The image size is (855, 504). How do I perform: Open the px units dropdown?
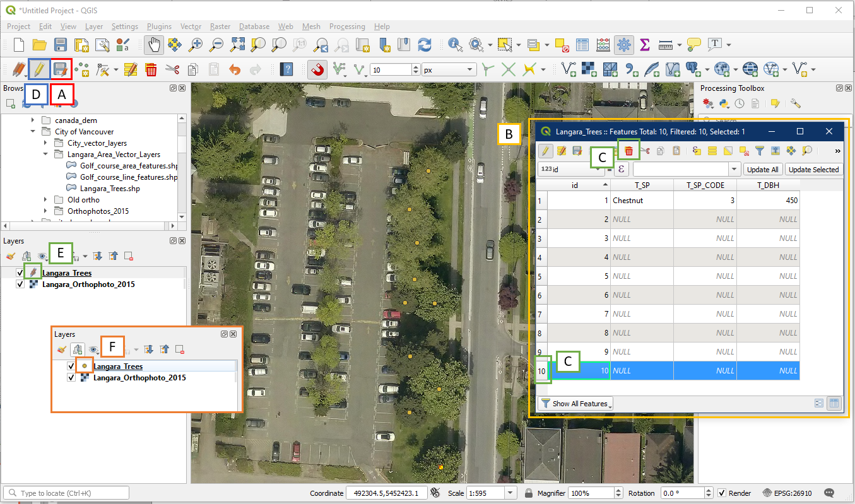click(x=449, y=69)
